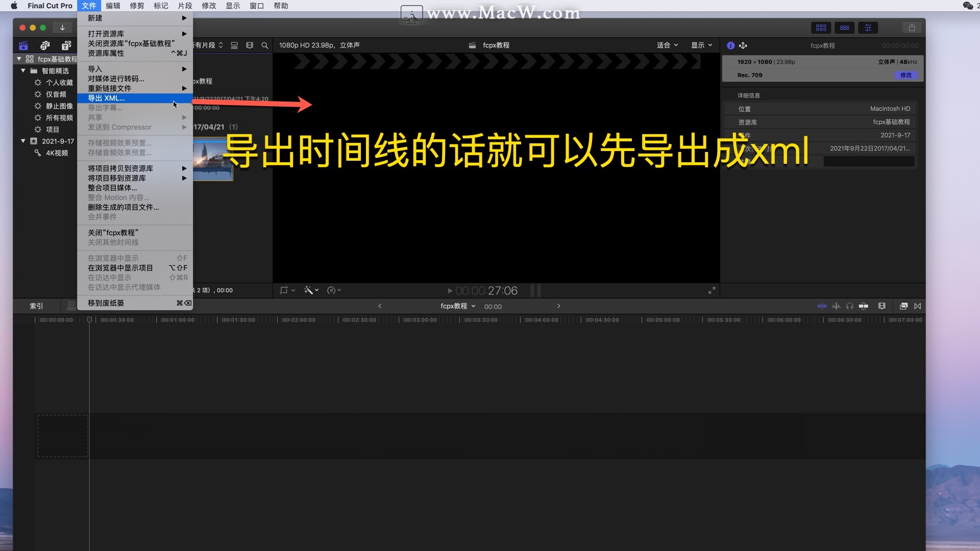
Task: Open the fcpx教程 timeline project dropdown
Action: coord(458,306)
